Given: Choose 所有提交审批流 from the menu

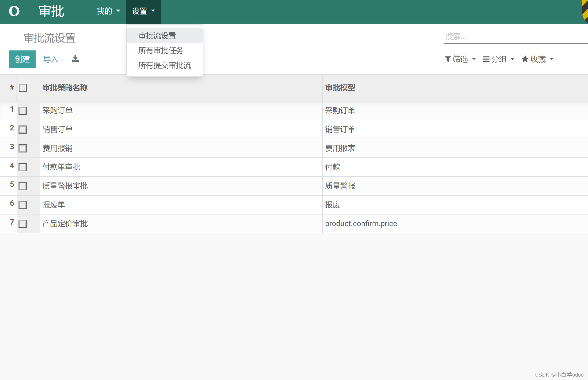Looking at the screenshot, I should click(x=164, y=66).
